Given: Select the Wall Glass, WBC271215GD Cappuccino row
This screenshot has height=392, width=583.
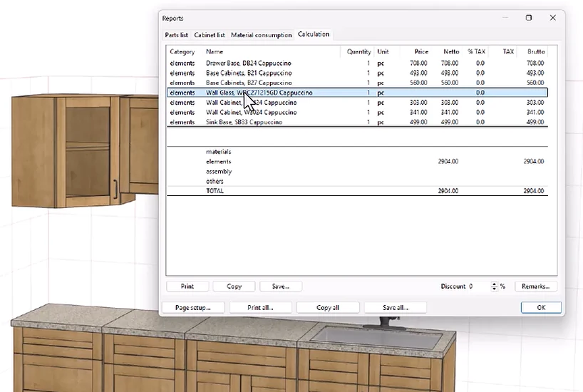Looking at the screenshot, I should (357, 93).
